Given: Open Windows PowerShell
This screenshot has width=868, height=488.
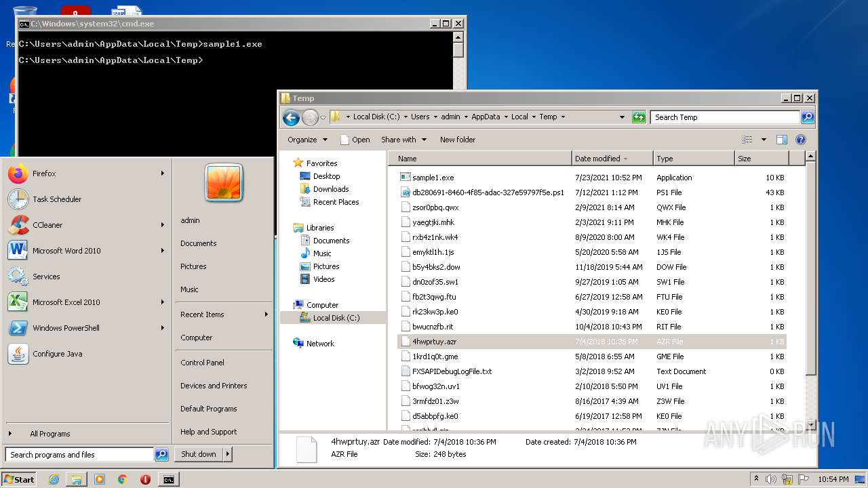Looking at the screenshot, I should pyautogui.click(x=86, y=328).
